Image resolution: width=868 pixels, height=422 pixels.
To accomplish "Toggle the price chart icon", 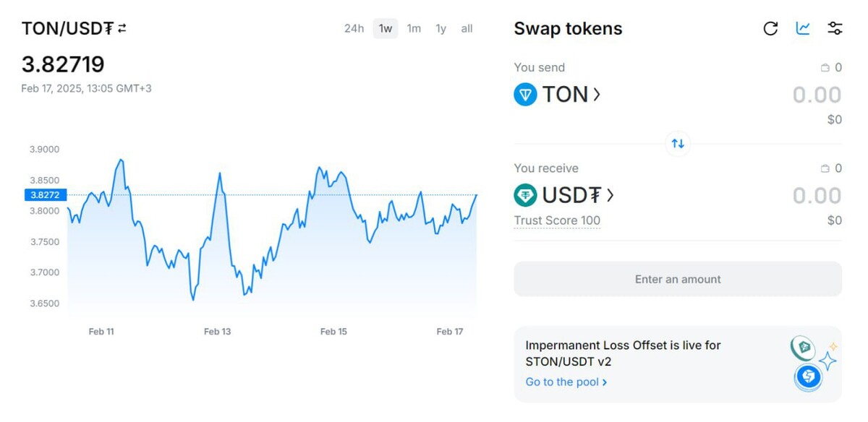I will 803,29.
